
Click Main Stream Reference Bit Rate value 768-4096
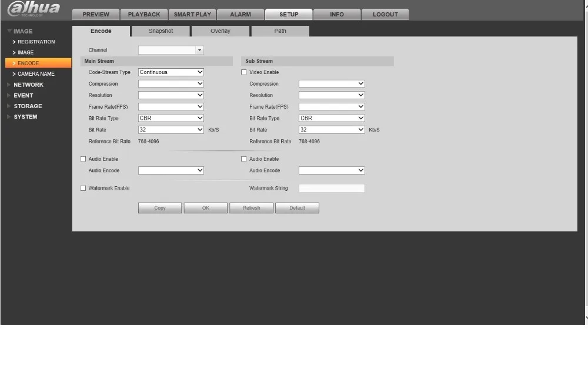click(149, 141)
